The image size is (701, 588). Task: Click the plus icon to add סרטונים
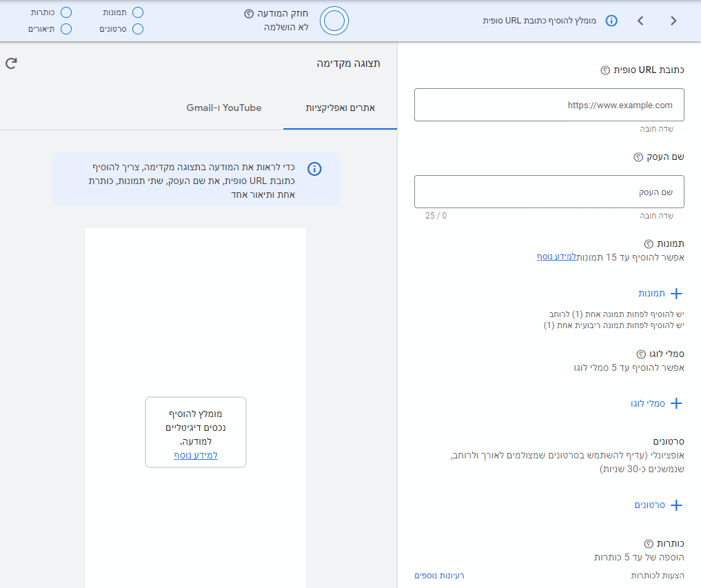coord(676,505)
